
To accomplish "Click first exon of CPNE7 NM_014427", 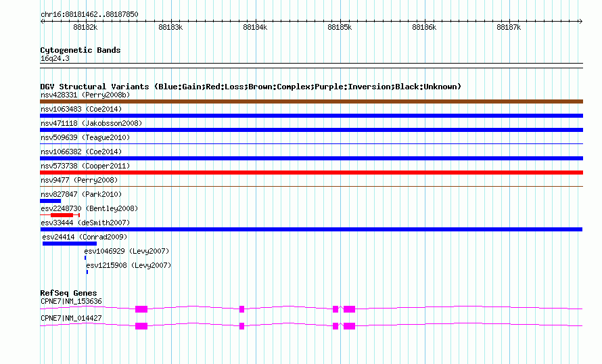I will [141, 326].
